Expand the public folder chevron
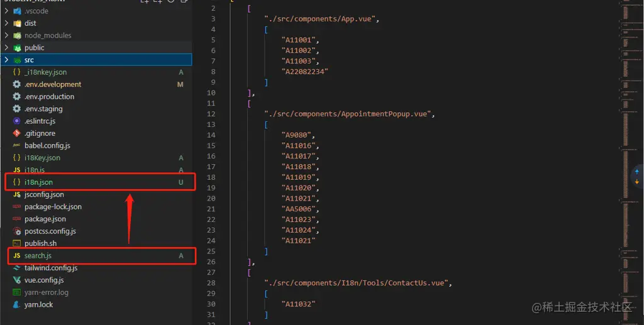644x325 pixels. (6, 48)
